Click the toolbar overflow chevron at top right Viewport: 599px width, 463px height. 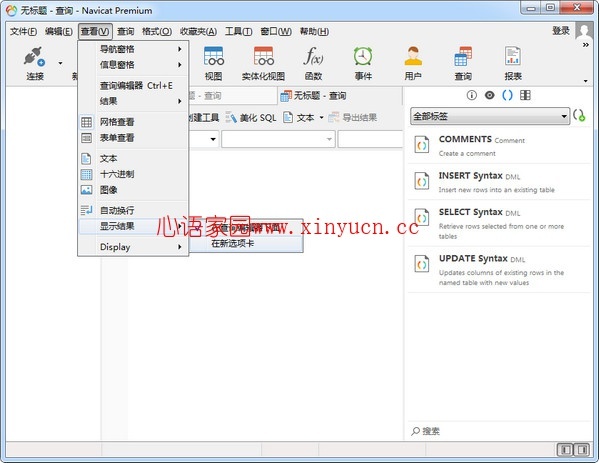(586, 45)
